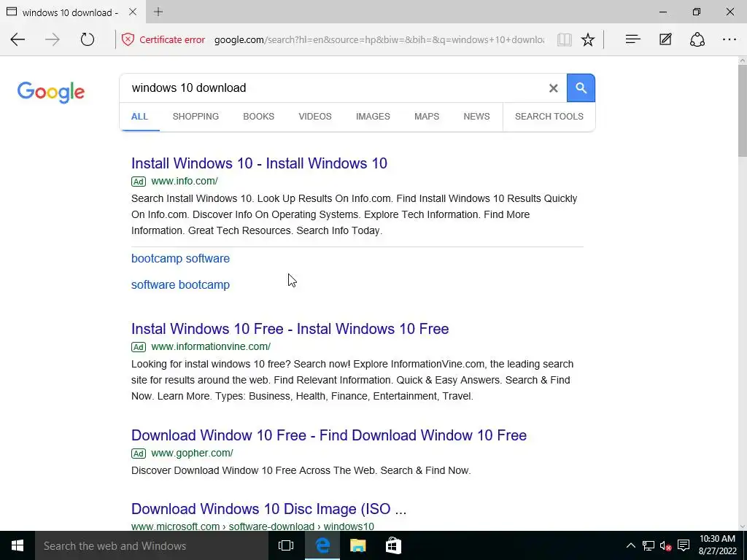Switch to the NEWS tab

coord(476,117)
